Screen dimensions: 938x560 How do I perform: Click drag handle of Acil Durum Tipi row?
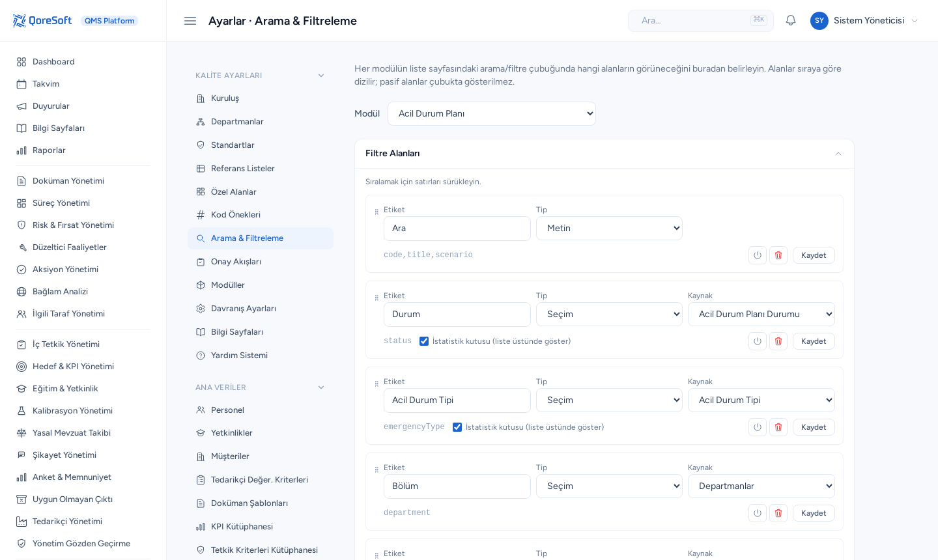(377, 384)
